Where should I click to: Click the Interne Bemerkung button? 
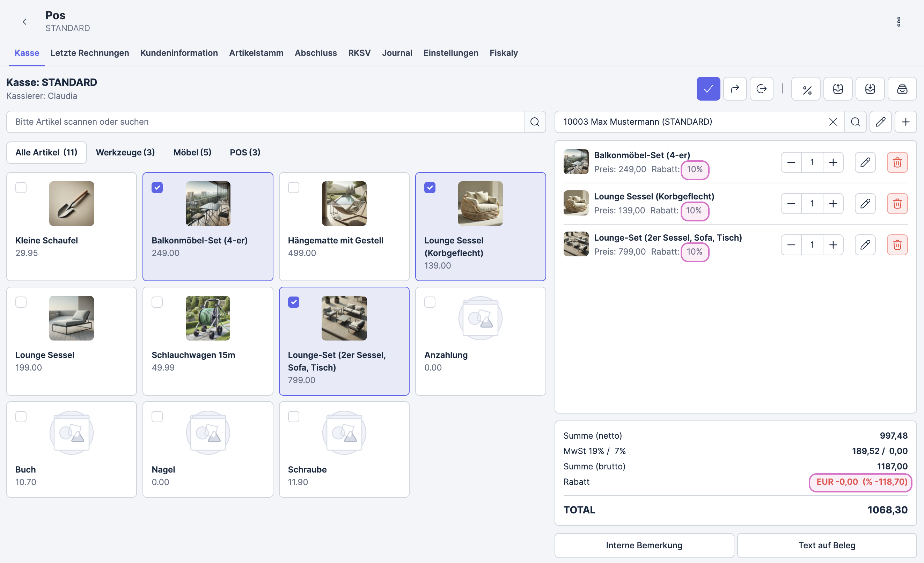click(644, 545)
